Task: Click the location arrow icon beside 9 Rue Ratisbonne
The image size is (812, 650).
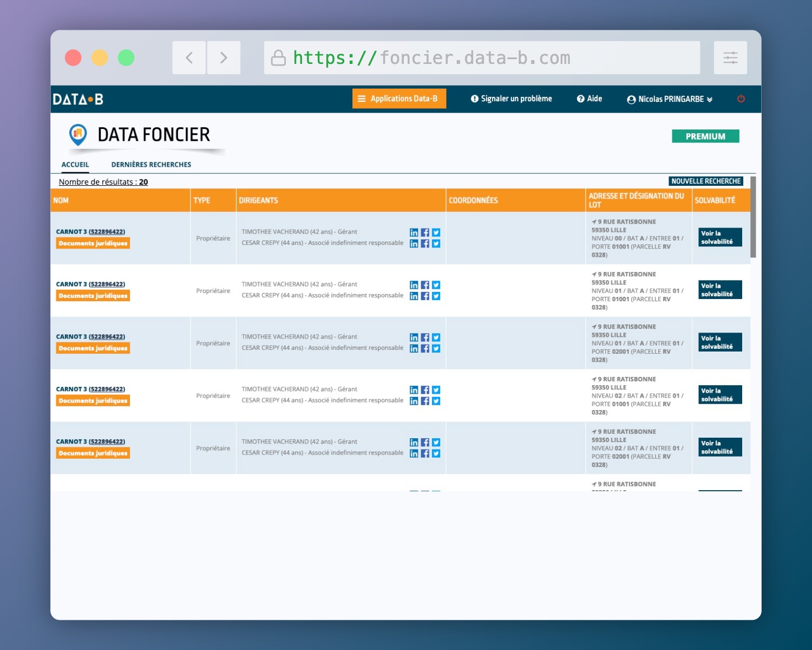Action: [593, 221]
